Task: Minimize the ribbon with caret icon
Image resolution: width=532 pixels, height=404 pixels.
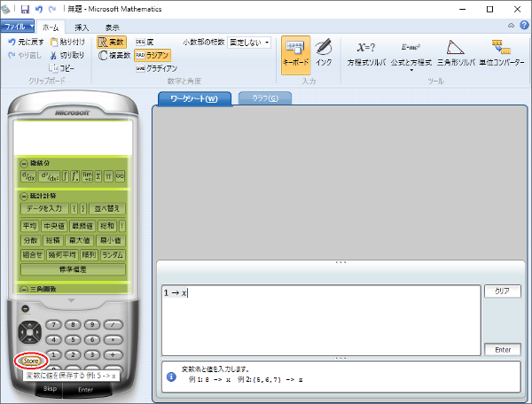Action: pos(511,26)
